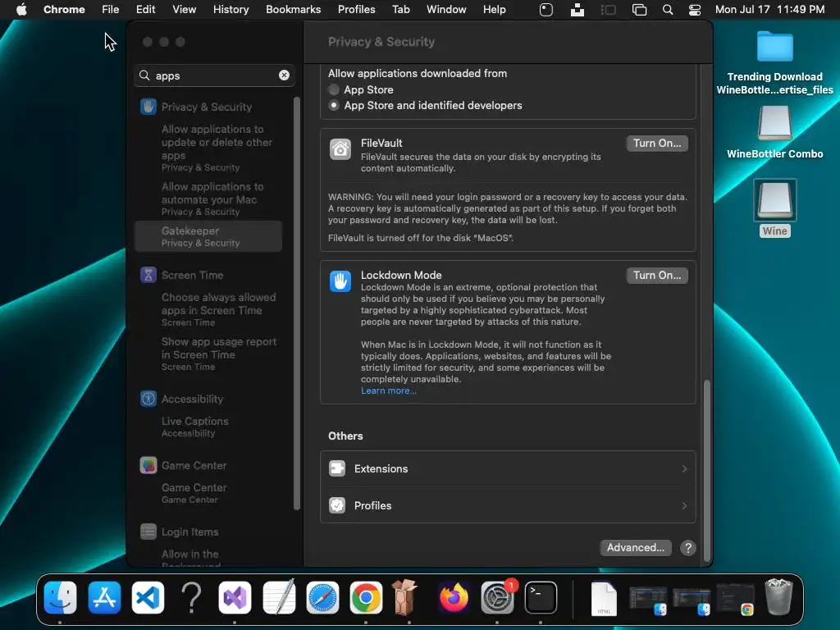Open purple Visual Studio icon in Dock
The width and height of the screenshot is (840, 630).
pyautogui.click(x=235, y=597)
